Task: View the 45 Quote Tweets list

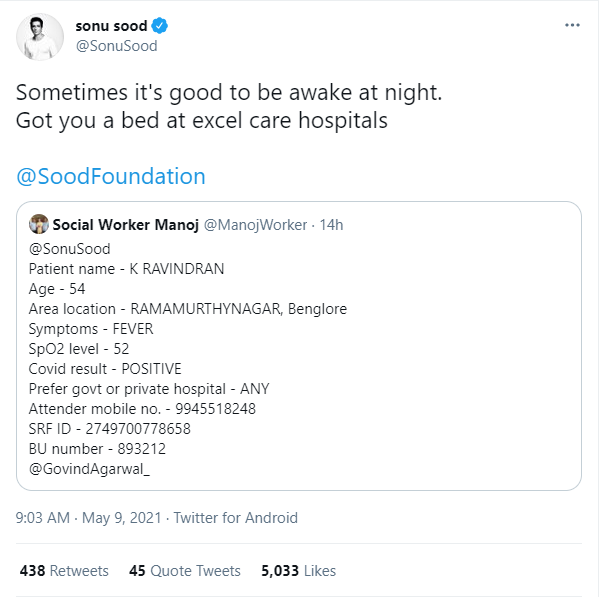Action: tap(185, 571)
